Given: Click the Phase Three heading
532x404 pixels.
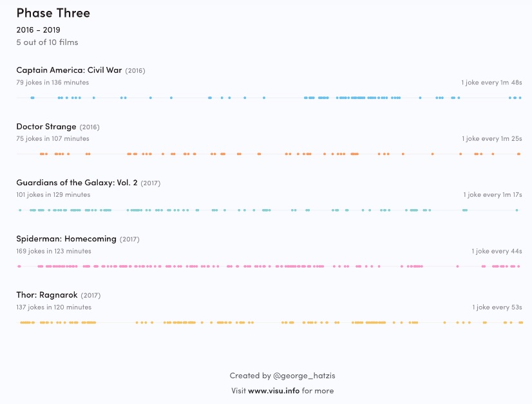Looking at the screenshot, I should click(53, 13).
